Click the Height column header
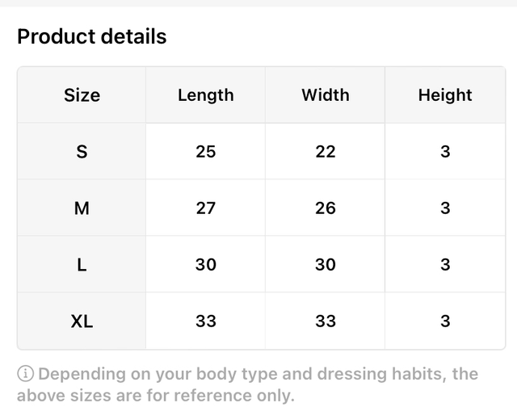The image size is (517, 420). tap(445, 95)
